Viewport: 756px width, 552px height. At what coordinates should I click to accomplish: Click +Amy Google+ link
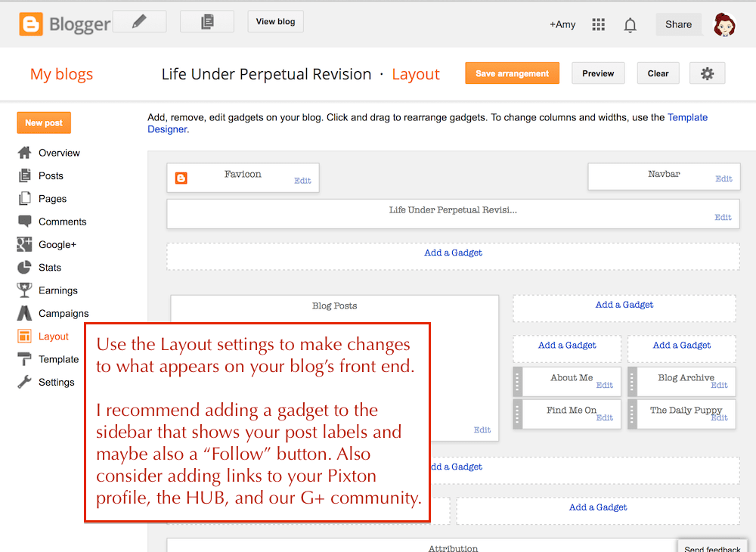pyautogui.click(x=562, y=25)
